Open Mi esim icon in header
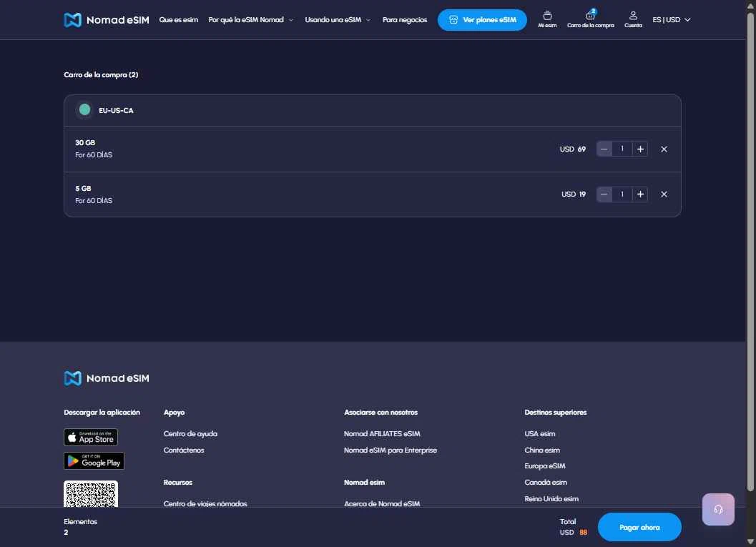 point(547,17)
